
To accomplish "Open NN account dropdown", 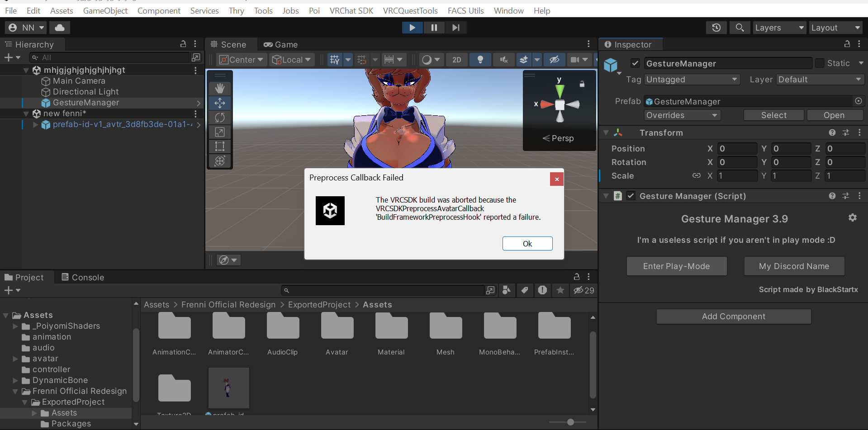I will click(26, 28).
